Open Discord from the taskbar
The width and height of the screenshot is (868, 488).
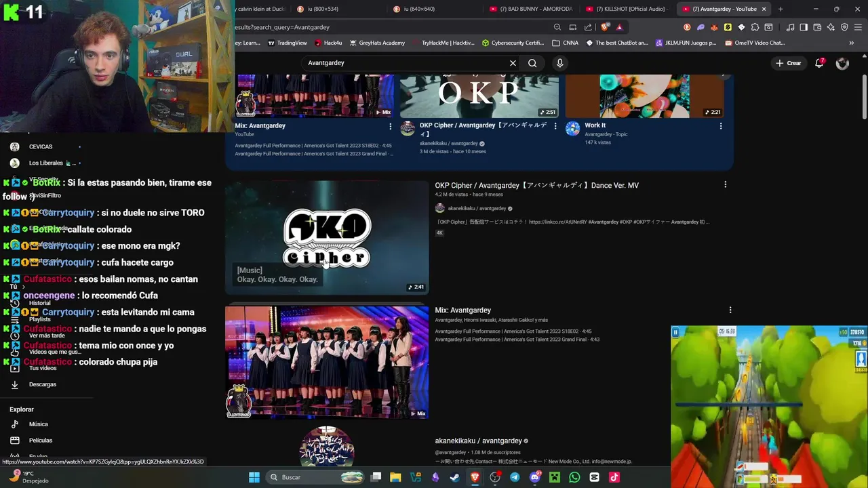pyautogui.click(x=534, y=477)
